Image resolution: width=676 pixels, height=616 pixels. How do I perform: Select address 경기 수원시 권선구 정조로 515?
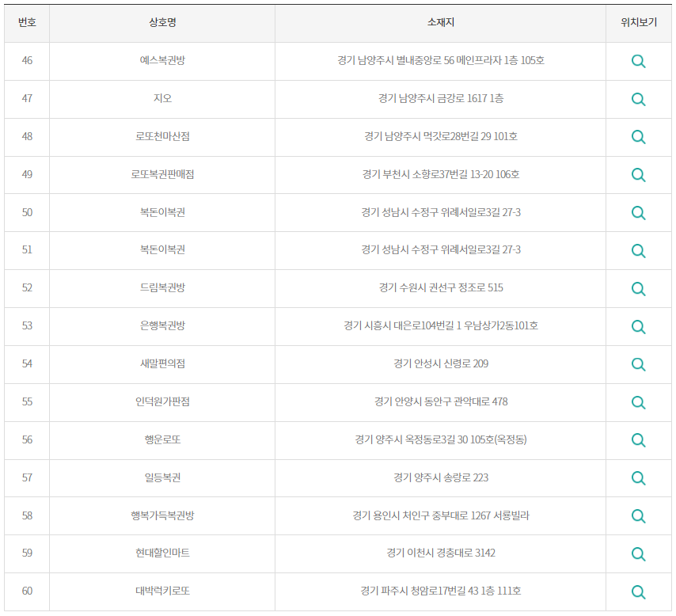[x=441, y=287]
